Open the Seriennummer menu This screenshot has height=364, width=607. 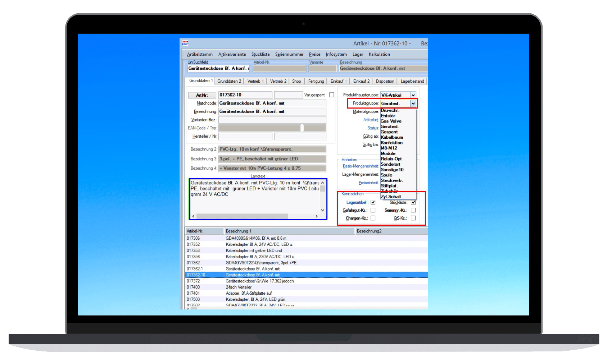coord(289,54)
